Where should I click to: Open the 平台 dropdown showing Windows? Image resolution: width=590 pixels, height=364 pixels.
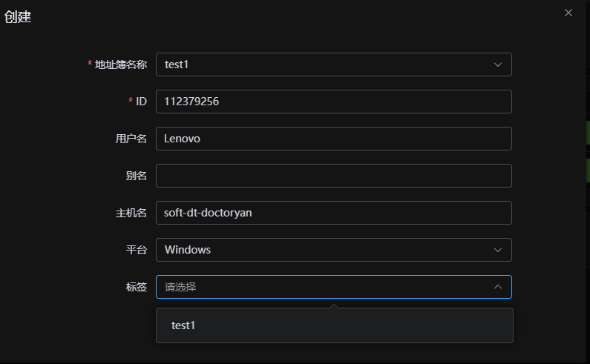(327, 250)
